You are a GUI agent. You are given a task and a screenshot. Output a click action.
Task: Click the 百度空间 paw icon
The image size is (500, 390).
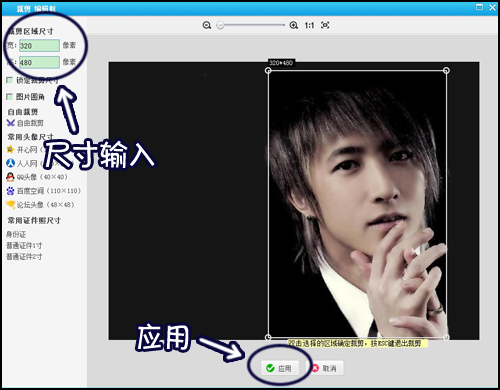click(10, 191)
